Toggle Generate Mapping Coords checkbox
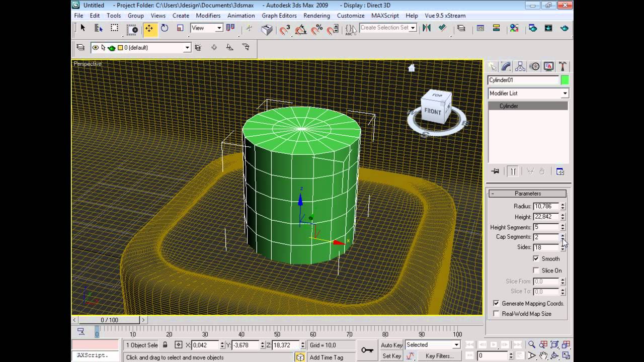 pyautogui.click(x=497, y=303)
